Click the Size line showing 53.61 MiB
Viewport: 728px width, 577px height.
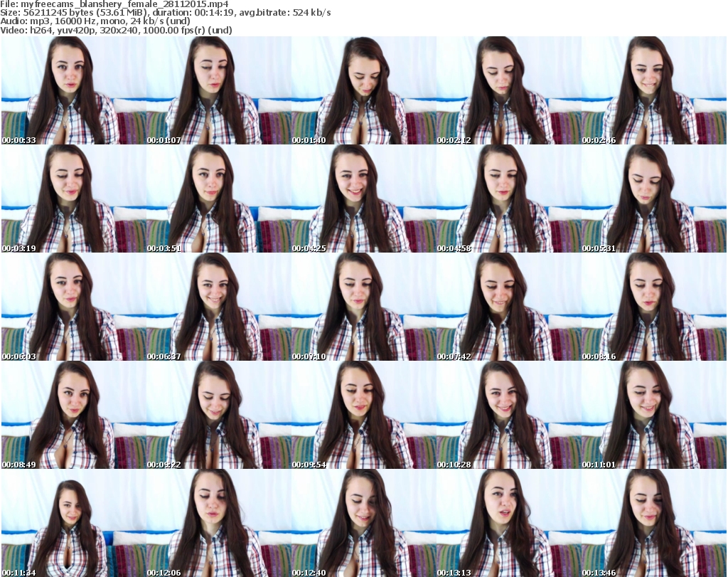click(x=165, y=13)
